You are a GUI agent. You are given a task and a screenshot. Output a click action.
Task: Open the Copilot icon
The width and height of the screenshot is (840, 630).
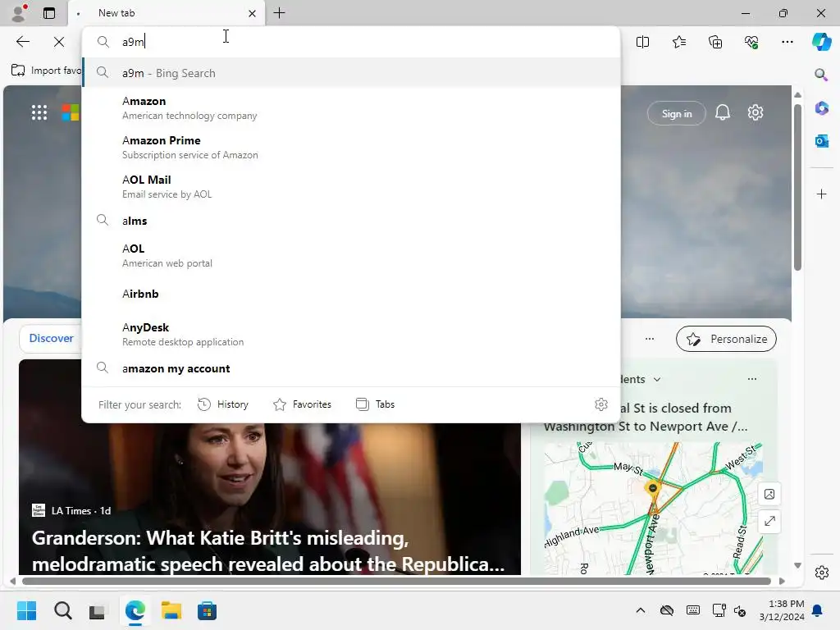(x=821, y=42)
